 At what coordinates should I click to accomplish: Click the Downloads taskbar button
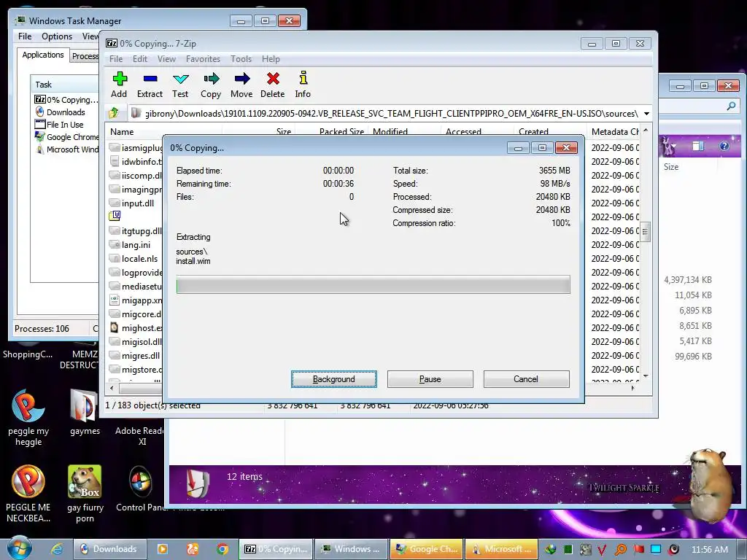pyautogui.click(x=109, y=549)
